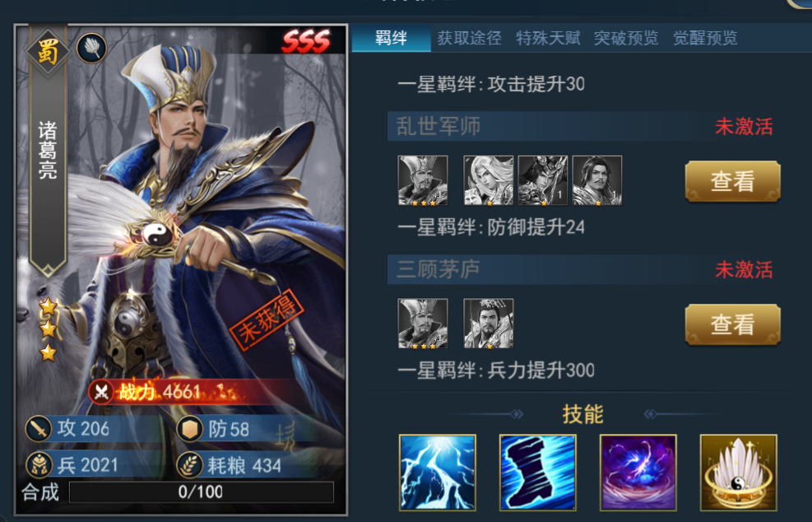
Task: Select the purple vortex skill icon
Action: (x=638, y=473)
